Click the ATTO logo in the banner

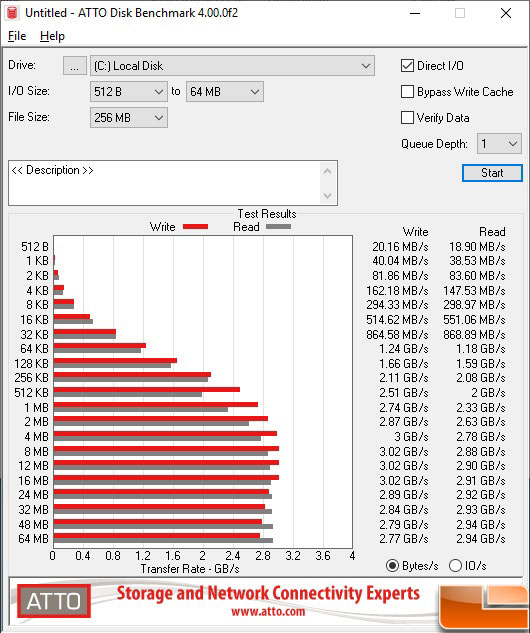point(54,601)
